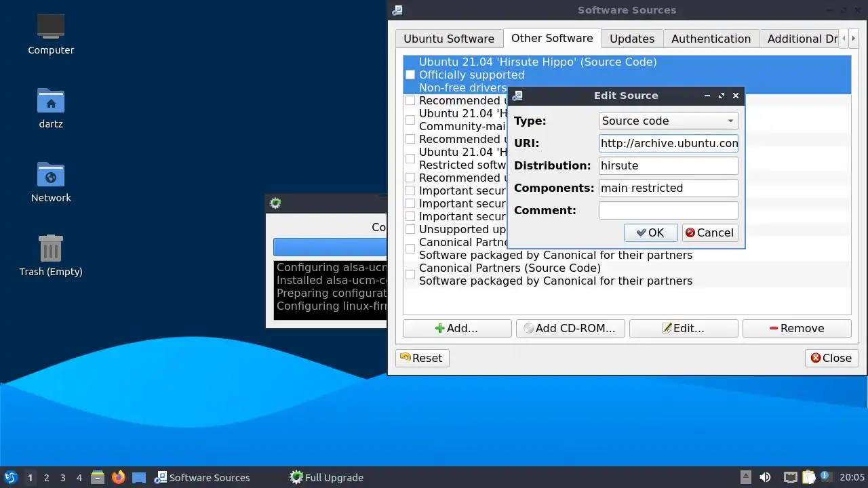The height and width of the screenshot is (488, 868).
Task: Close the Software Sources window via Close button
Action: (831, 358)
